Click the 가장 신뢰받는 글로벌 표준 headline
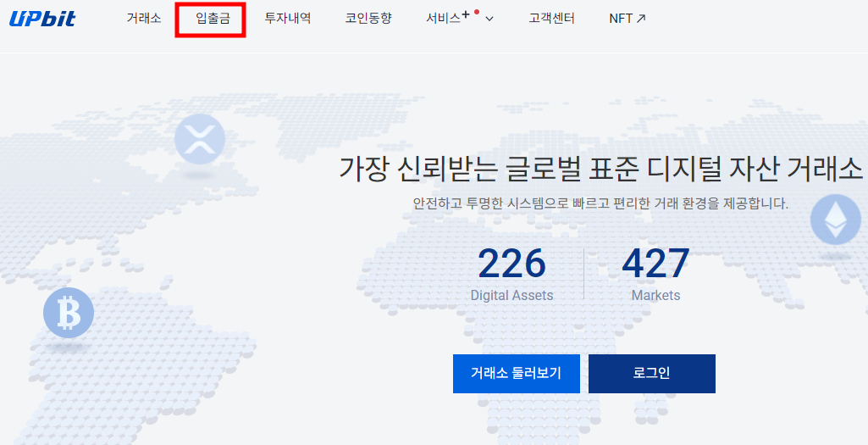 [600, 169]
